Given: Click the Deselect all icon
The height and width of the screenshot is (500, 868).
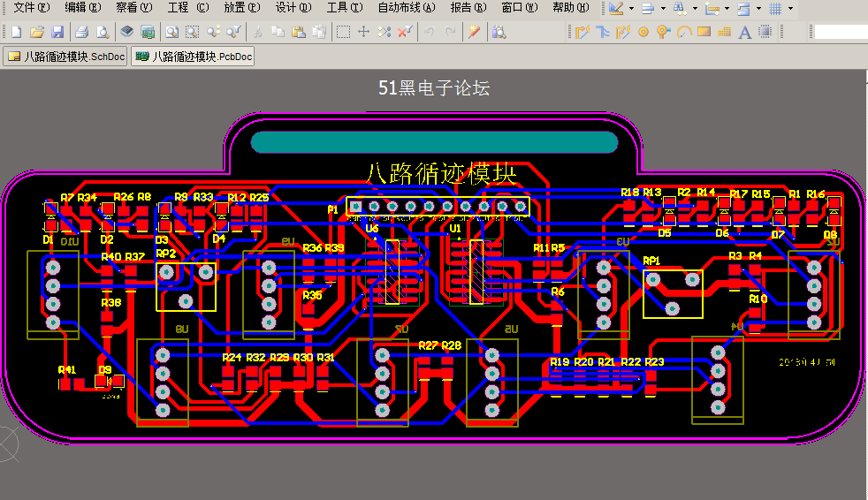Looking at the screenshot, I should pos(385,32).
